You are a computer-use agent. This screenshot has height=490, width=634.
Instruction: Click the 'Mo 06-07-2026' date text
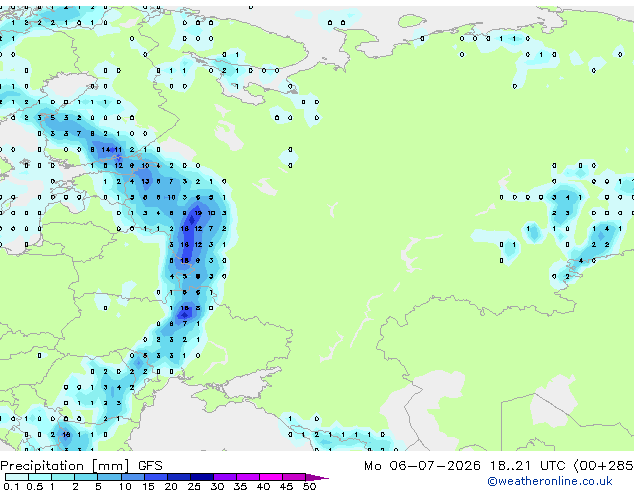pyautogui.click(x=422, y=466)
